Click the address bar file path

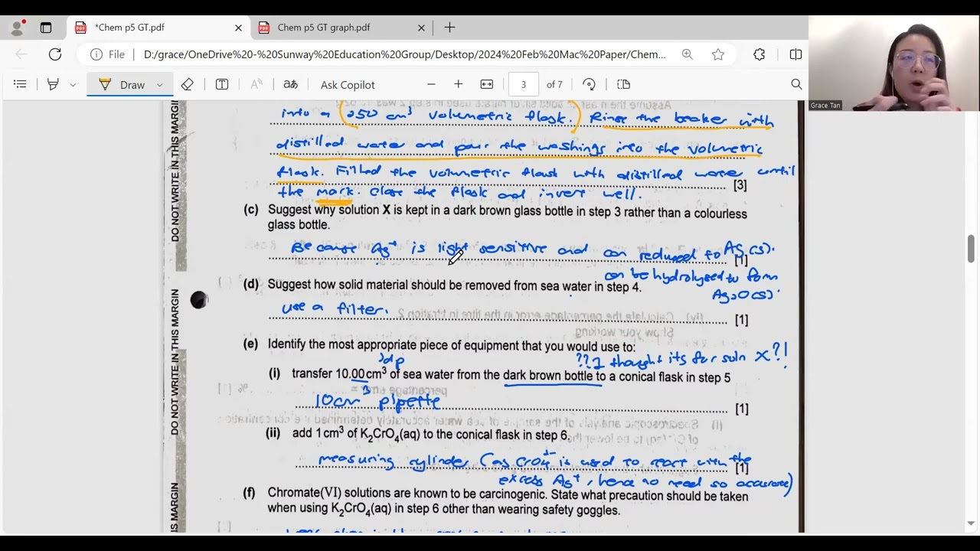(x=404, y=54)
